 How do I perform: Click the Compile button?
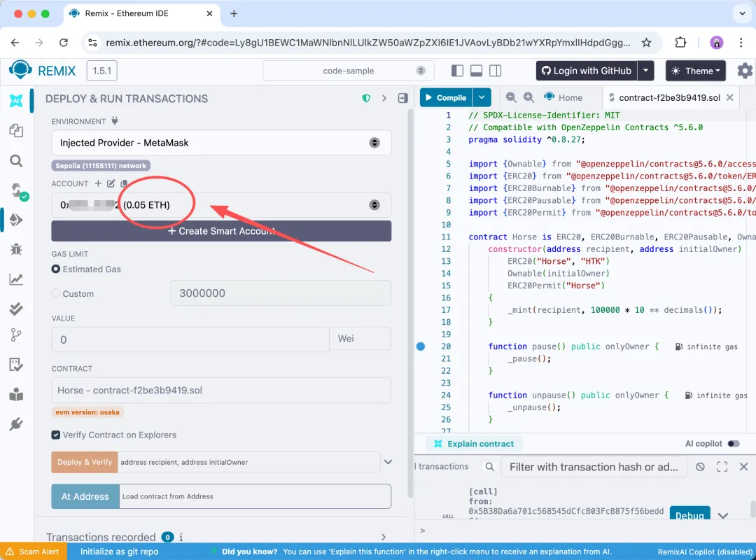pos(447,97)
